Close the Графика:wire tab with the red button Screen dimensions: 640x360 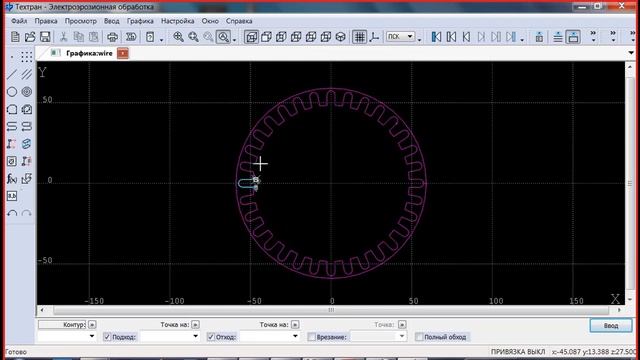tap(122, 53)
